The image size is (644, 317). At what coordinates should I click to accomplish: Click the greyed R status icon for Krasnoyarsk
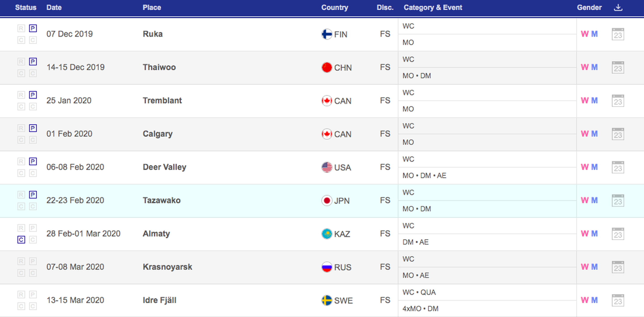(x=21, y=261)
